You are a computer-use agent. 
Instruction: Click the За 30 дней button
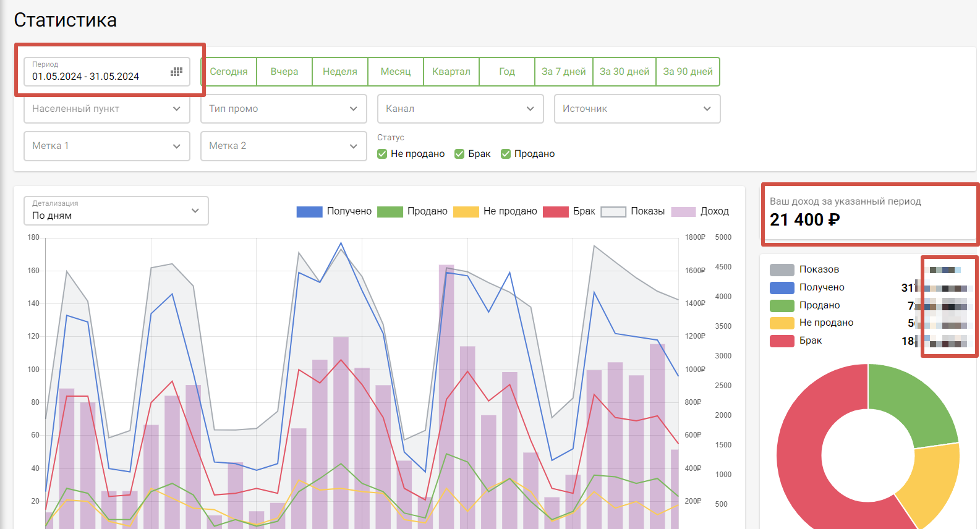[624, 72]
